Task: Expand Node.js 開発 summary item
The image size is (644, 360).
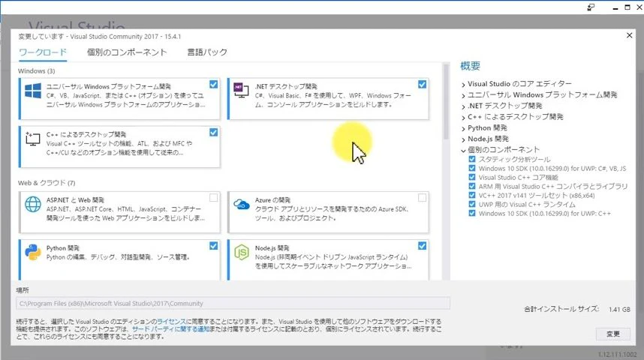Action: [463, 140]
